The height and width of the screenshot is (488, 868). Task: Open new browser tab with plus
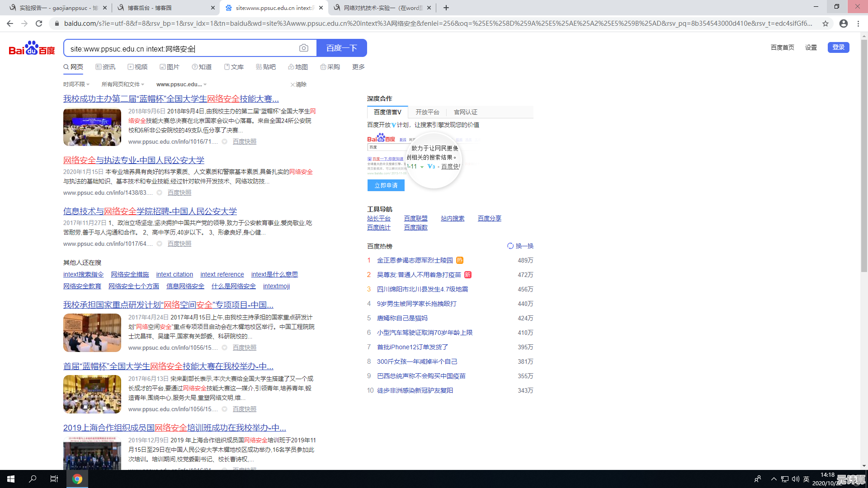pyautogui.click(x=446, y=8)
